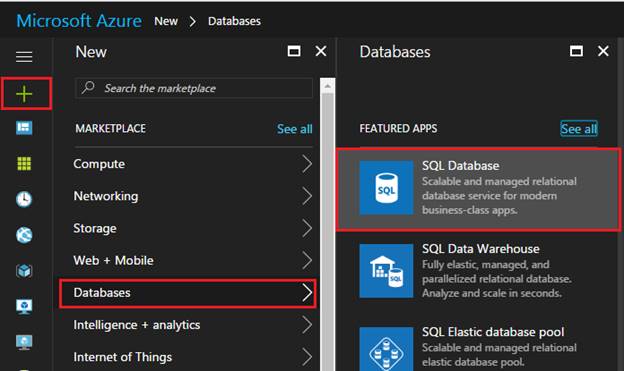This screenshot has height=371, width=624.
Task: Open the Dashboard icon in sidebar
Action: pyautogui.click(x=24, y=128)
